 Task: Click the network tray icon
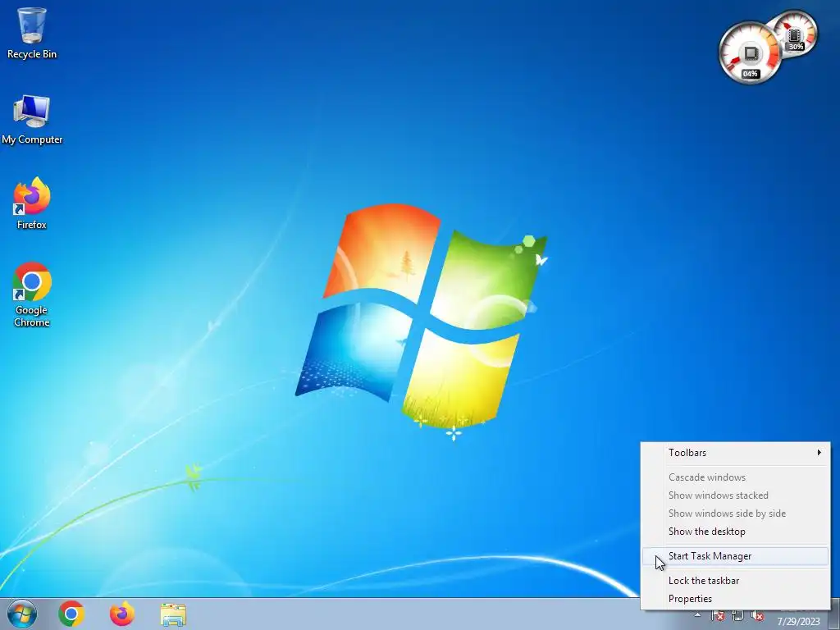(x=737, y=615)
